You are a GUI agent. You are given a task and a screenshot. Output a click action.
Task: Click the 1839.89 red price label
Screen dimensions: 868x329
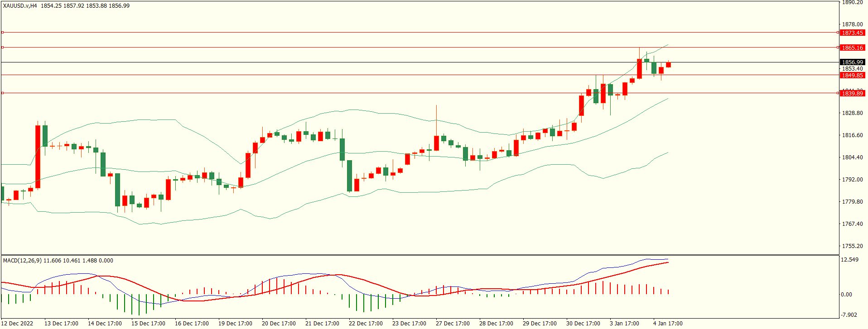tap(852, 93)
